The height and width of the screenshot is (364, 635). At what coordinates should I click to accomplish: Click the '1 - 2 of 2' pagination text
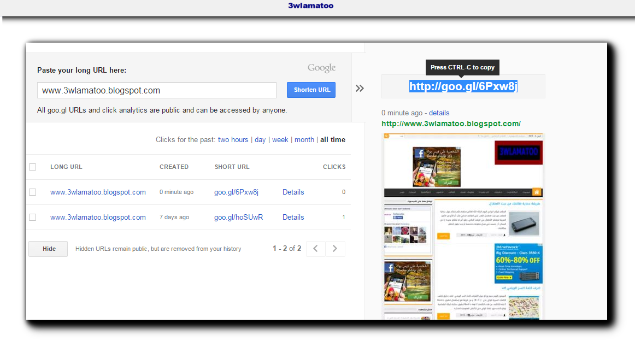click(x=287, y=249)
